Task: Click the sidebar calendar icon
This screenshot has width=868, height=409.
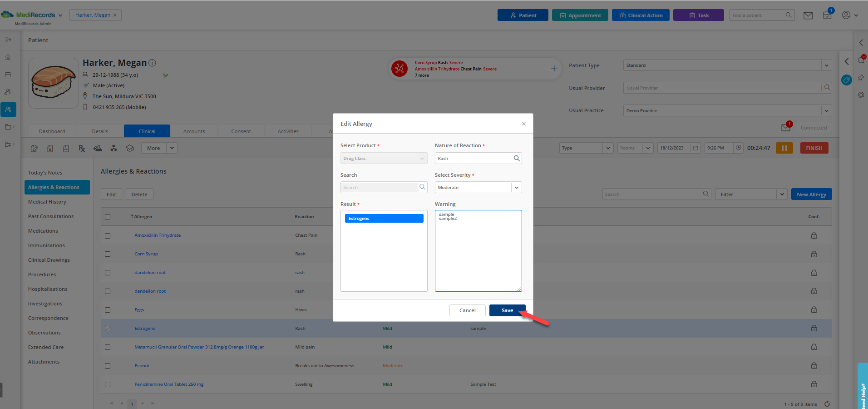Action: (x=8, y=75)
